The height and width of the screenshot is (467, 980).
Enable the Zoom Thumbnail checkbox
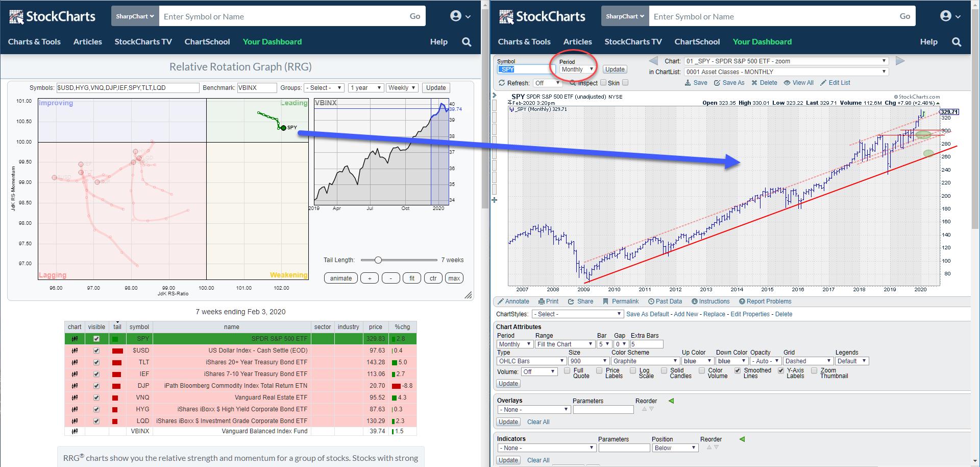(x=814, y=371)
